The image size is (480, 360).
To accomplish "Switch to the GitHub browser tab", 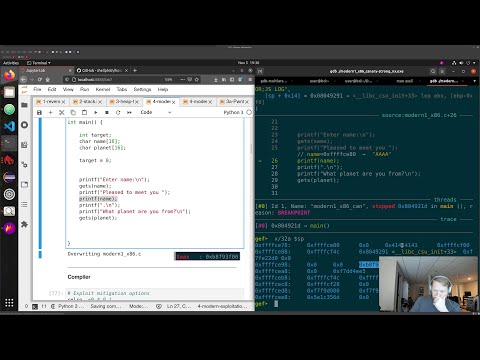I will pos(101,70).
